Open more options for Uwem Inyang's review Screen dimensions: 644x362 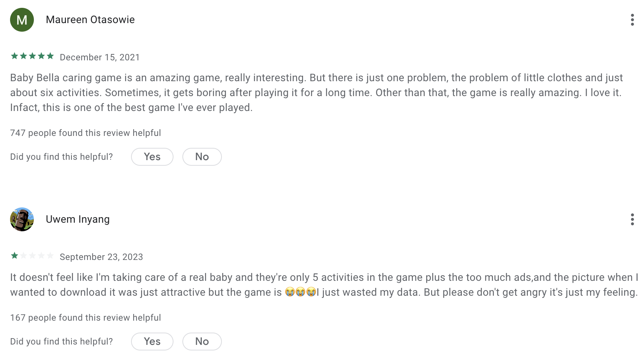coord(632,219)
